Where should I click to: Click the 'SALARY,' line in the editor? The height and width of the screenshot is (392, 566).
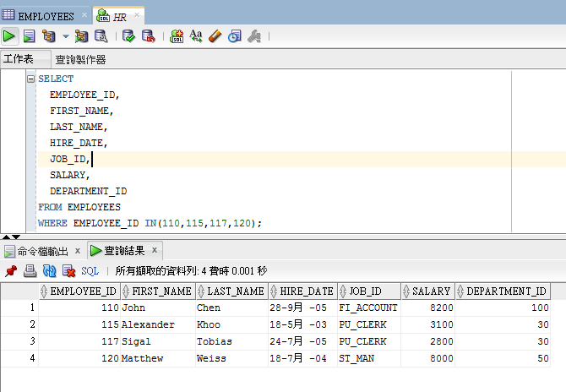coord(69,176)
